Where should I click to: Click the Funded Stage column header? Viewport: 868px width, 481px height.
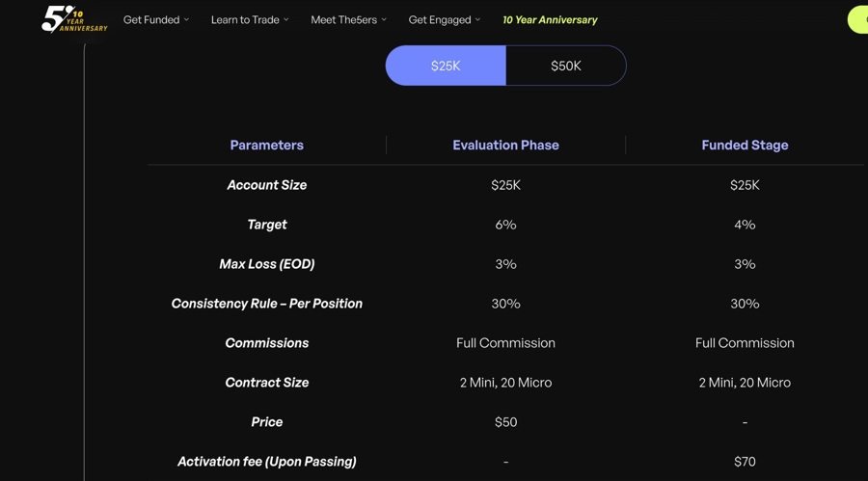coord(745,145)
